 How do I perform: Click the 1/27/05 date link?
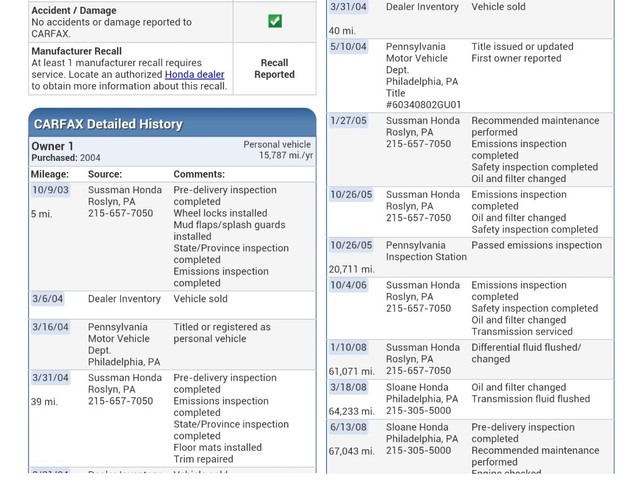tap(348, 121)
